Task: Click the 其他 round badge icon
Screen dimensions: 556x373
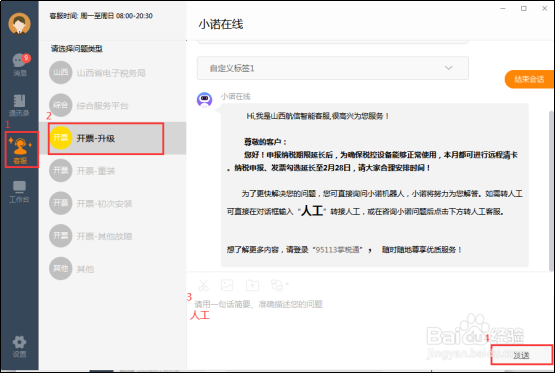Action: click(61, 268)
